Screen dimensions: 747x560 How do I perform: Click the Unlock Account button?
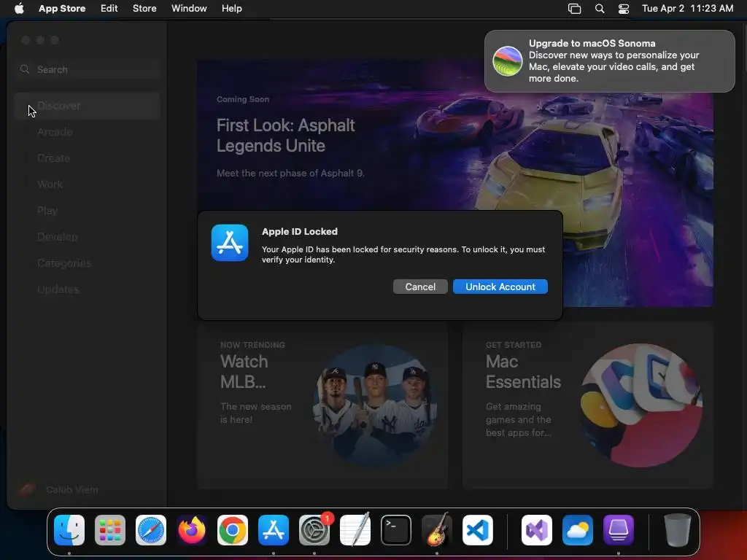(500, 287)
